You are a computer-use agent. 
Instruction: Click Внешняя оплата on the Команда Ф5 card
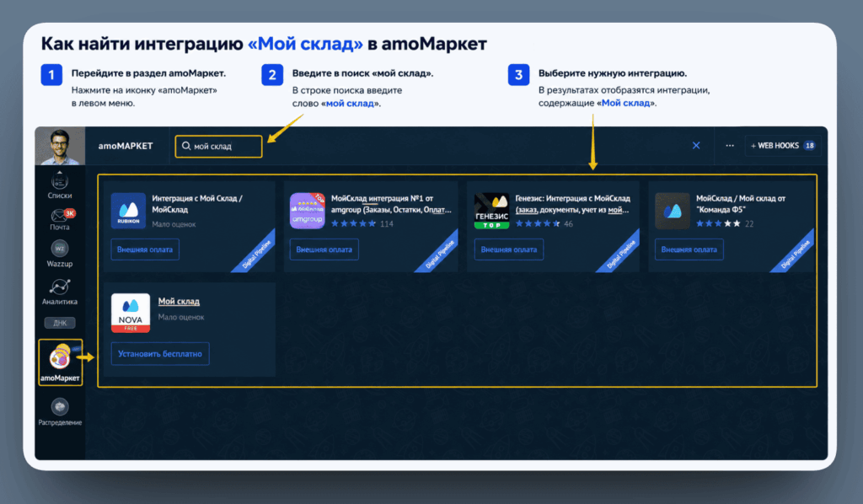[x=689, y=249]
